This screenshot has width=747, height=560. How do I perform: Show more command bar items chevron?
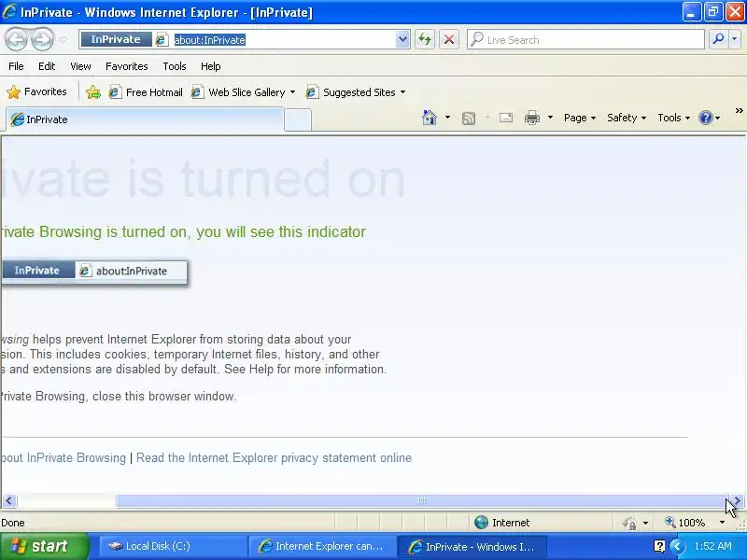coord(739,111)
